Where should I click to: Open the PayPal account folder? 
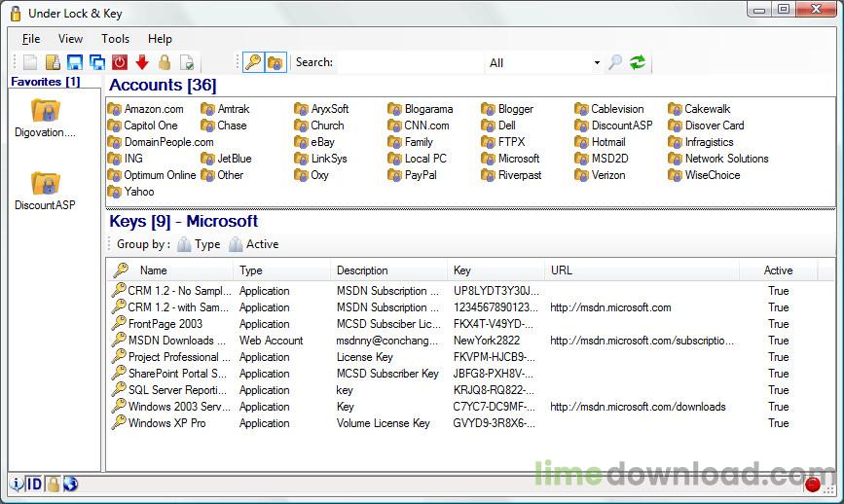[x=413, y=175]
